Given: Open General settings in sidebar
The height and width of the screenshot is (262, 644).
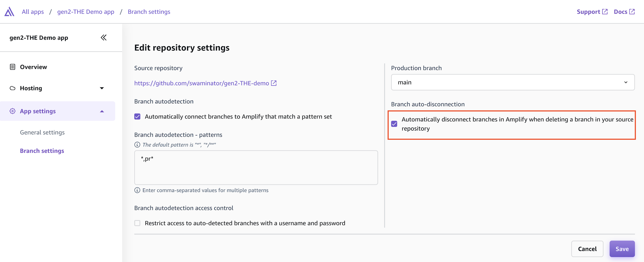Looking at the screenshot, I should click(x=42, y=132).
